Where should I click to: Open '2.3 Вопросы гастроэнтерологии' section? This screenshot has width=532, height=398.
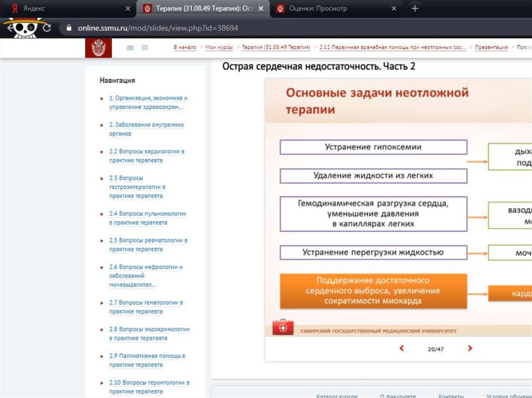(x=137, y=187)
